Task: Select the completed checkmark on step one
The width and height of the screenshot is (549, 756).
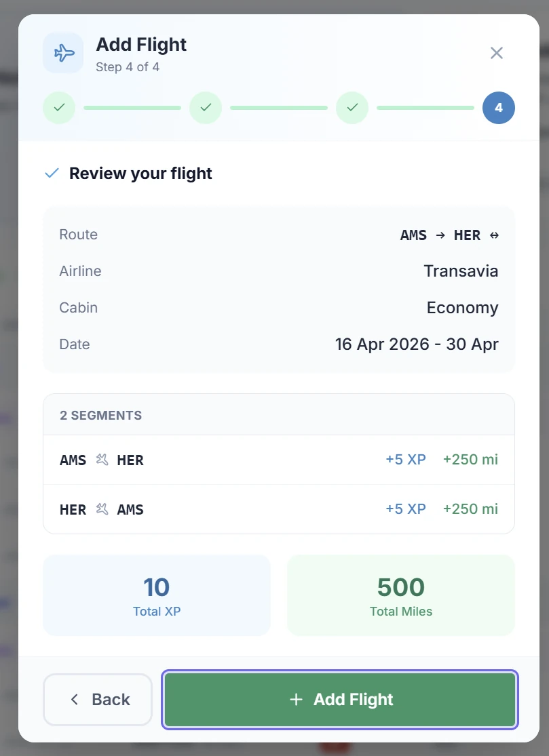Action: pos(59,107)
